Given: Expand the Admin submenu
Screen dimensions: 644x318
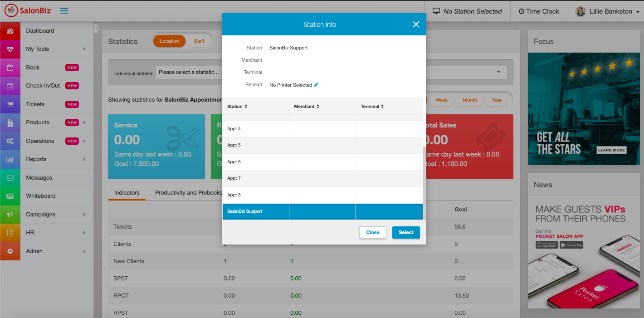Looking at the screenshot, I should [x=84, y=251].
